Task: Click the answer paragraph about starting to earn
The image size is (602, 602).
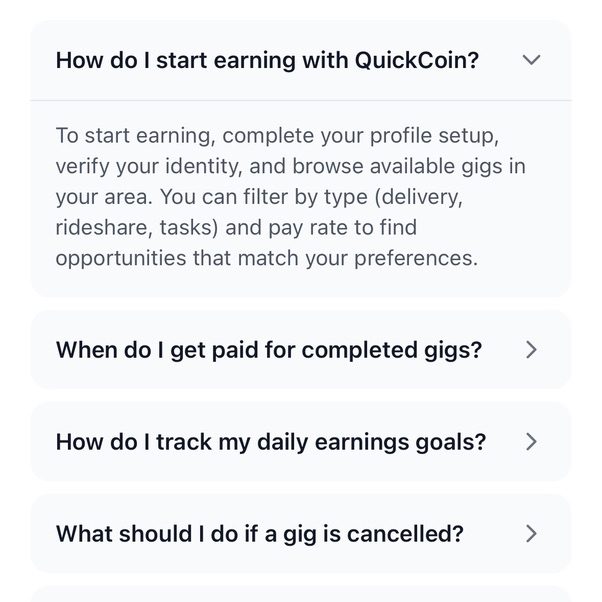Action: (290, 197)
